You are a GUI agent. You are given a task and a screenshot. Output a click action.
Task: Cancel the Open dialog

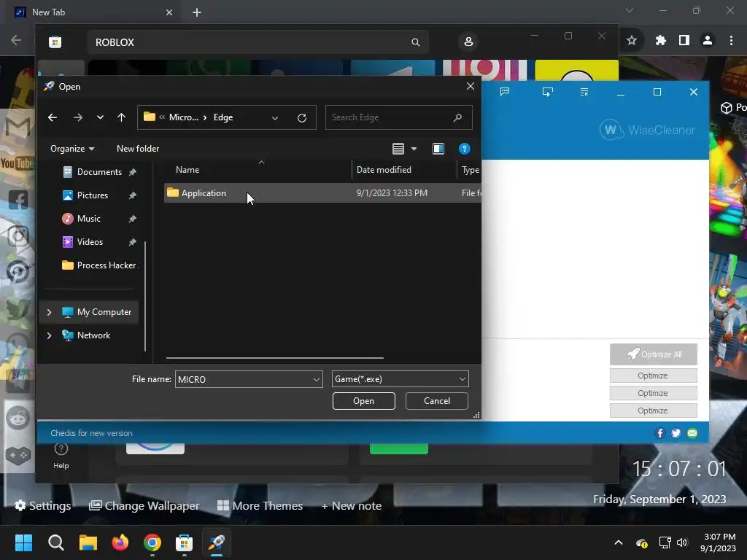(x=437, y=401)
